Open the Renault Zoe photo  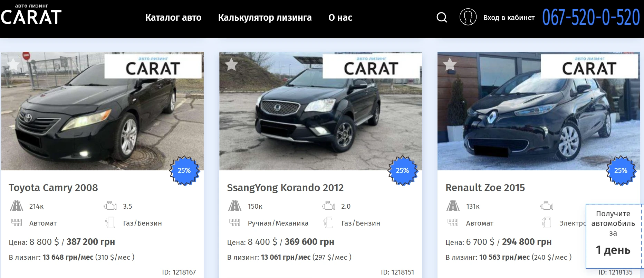(539, 111)
